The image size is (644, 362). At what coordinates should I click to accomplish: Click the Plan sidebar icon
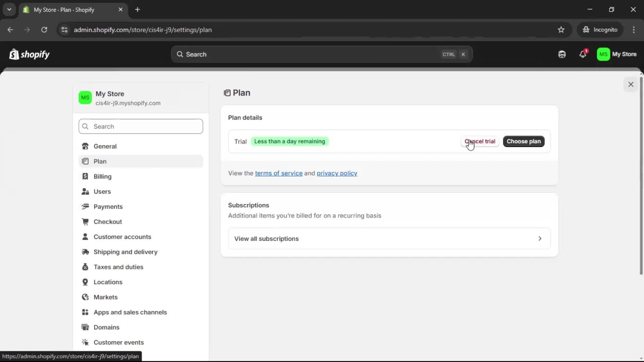[85, 162]
